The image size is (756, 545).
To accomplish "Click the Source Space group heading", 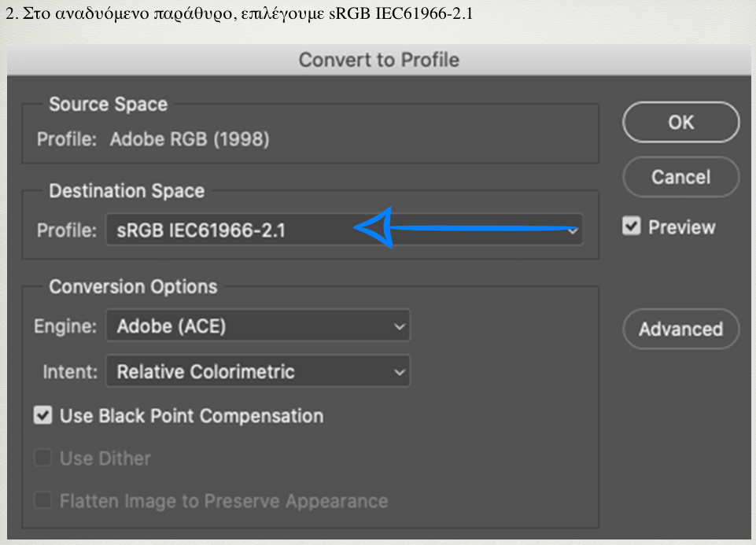I will 108,105.
